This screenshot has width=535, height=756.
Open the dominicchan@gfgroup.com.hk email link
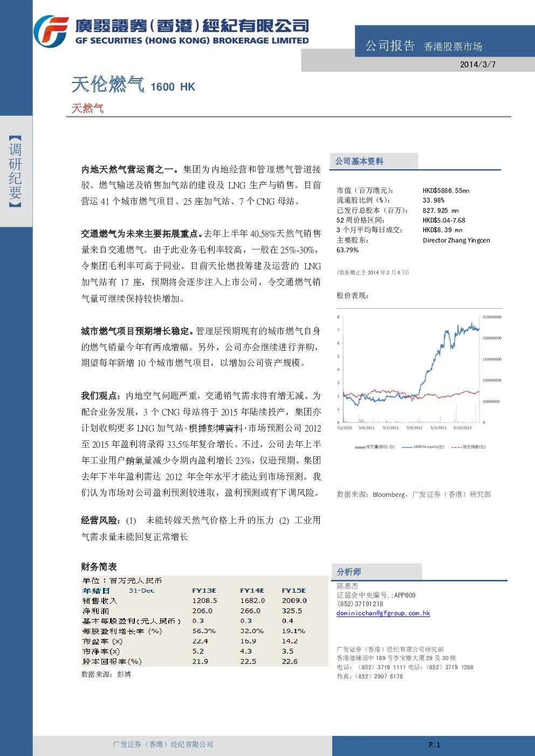383,613
